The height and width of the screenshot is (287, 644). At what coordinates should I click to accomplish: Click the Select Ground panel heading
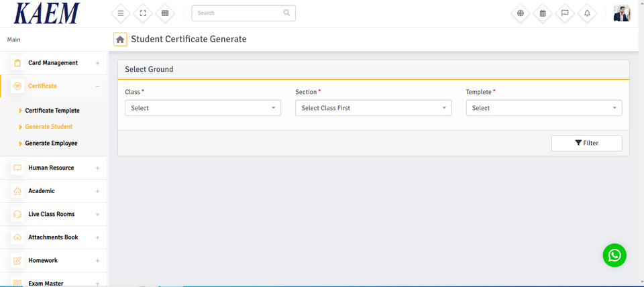pyautogui.click(x=149, y=69)
